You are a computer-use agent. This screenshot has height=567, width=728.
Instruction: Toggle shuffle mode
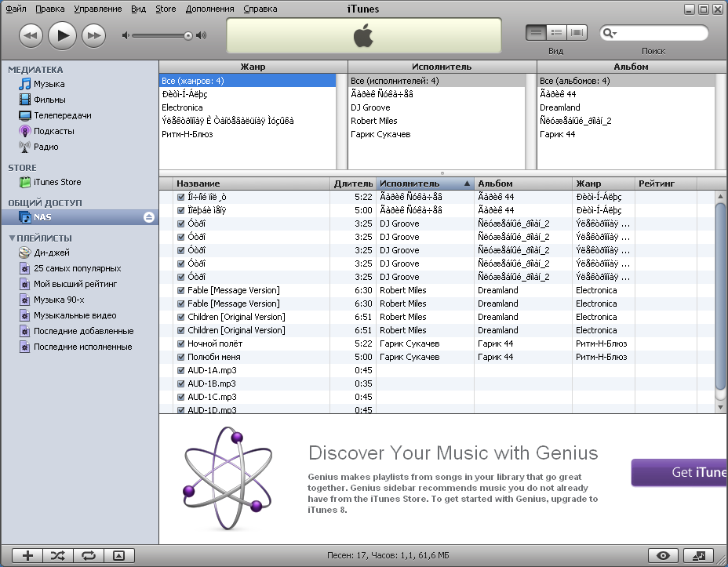[x=58, y=555]
